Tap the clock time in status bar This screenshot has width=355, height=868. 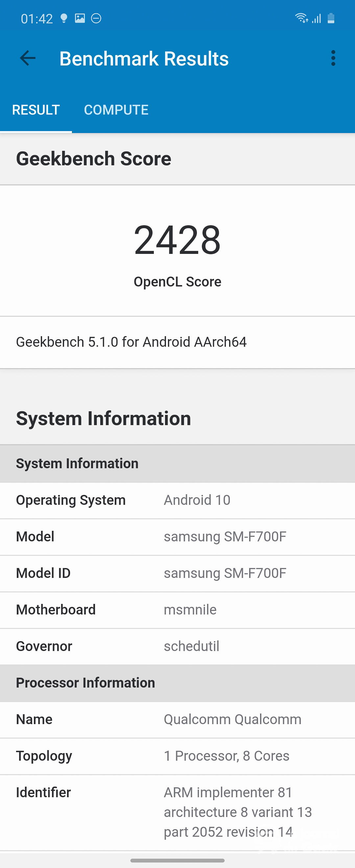pos(37,19)
